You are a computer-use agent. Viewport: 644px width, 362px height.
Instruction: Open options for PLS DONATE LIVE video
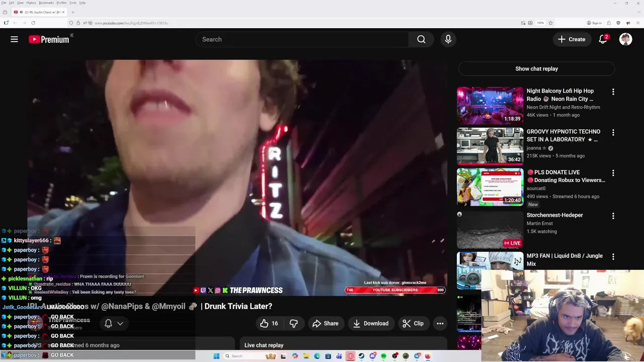(x=613, y=173)
